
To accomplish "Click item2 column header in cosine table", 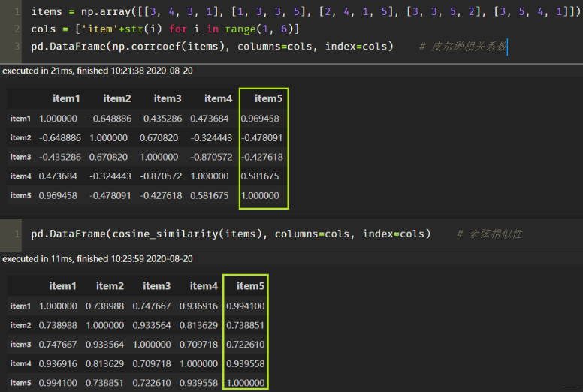I will [x=110, y=285].
